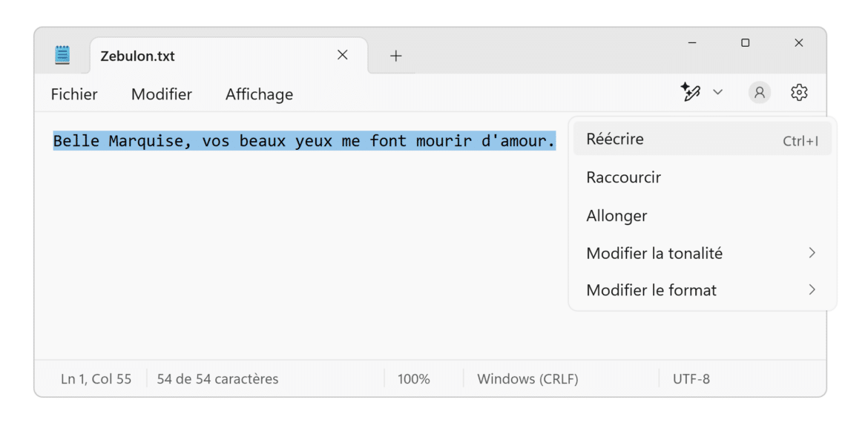Open the Modifier menu
The width and height of the screenshot is (868, 426).
(162, 94)
